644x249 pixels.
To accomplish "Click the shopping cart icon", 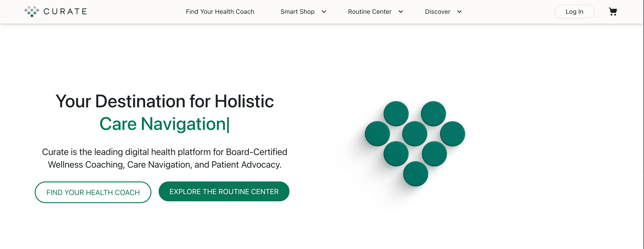I will click(613, 11).
